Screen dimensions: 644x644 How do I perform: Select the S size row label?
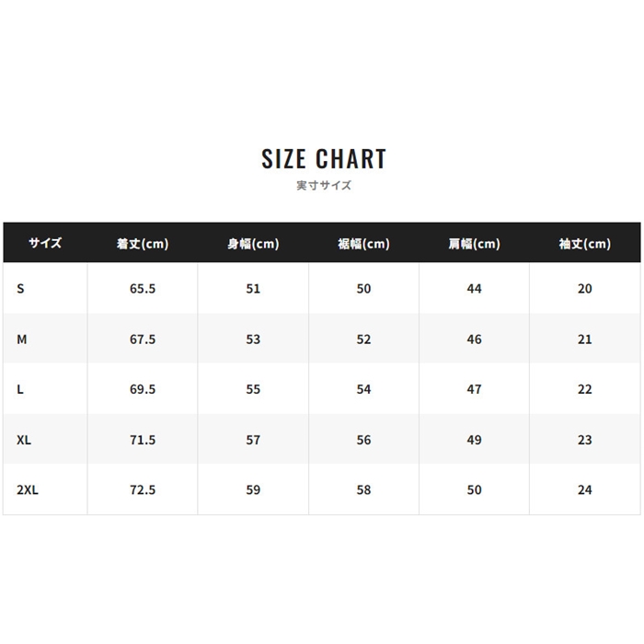coord(20,289)
